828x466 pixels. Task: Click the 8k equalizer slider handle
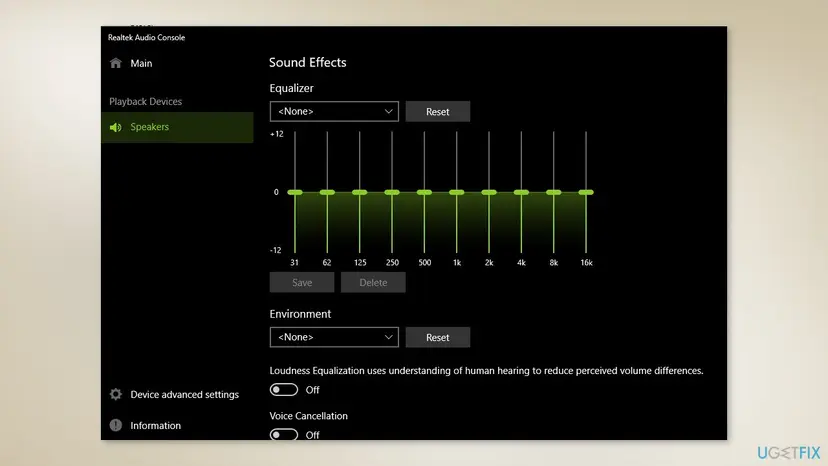(553, 192)
